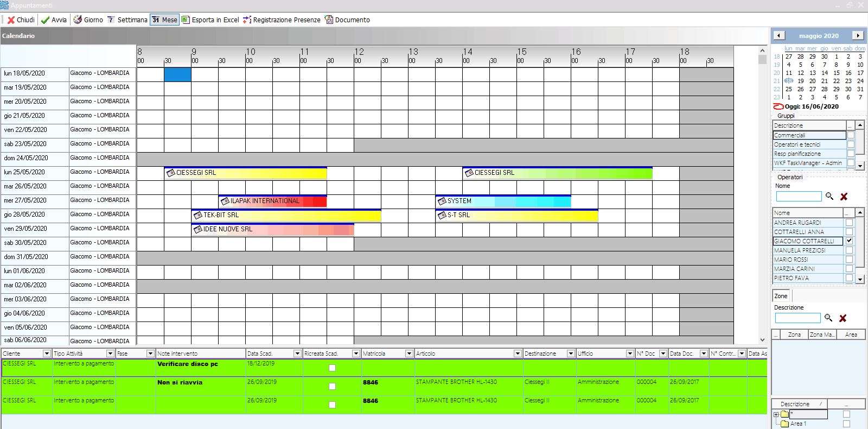Toggle Resp. pianificazione group checkbox
Image resolution: width=868 pixels, height=429 pixels.
(851, 154)
